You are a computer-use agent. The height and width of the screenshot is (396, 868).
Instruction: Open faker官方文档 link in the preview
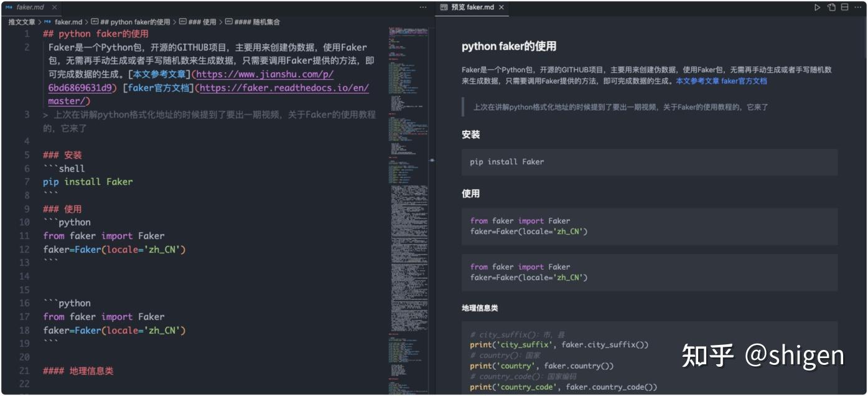[x=744, y=81]
